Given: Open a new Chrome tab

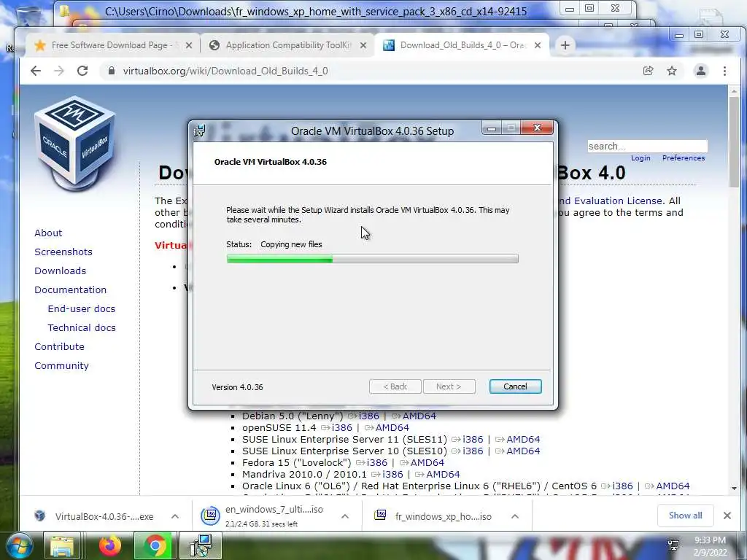Looking at the screenshot, I should pos(565,45).
